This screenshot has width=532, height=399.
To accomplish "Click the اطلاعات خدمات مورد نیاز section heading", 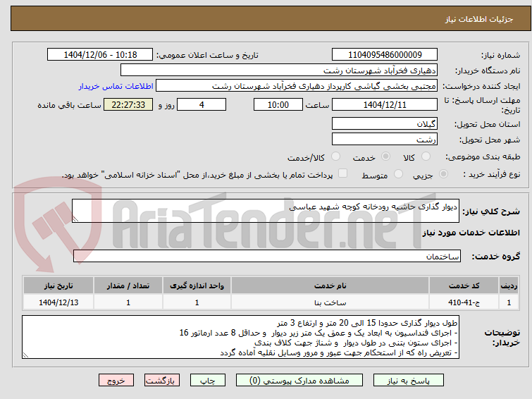I will pyautogui.click(x=471, y=233).
